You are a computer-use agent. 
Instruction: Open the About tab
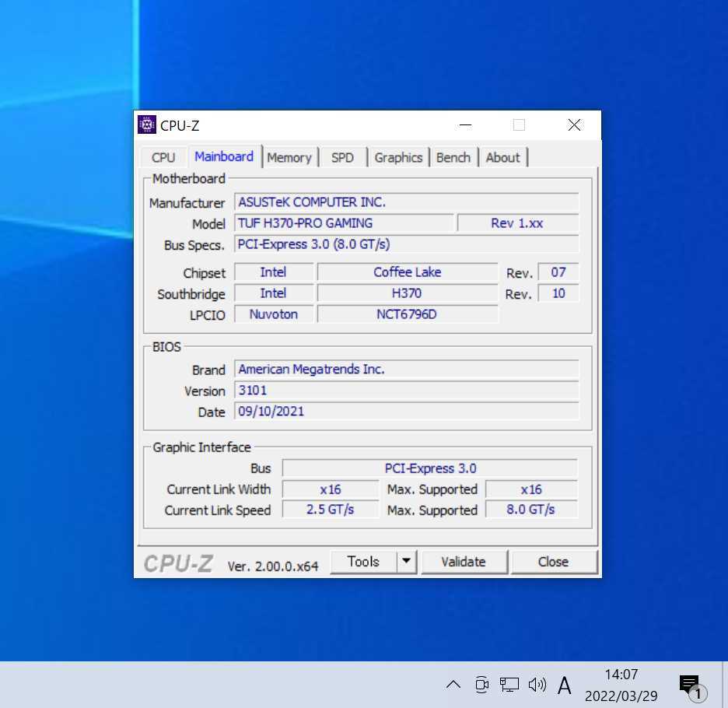click(502, 157)
